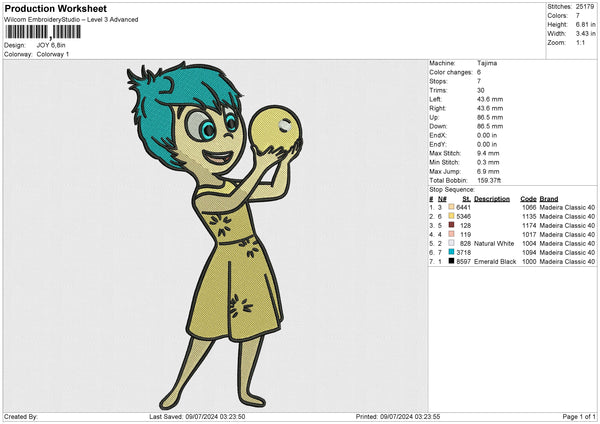This screenshot has height=424, width=600.
Task: Click the Created By label in the footer
Action: [x=21, y=416]
